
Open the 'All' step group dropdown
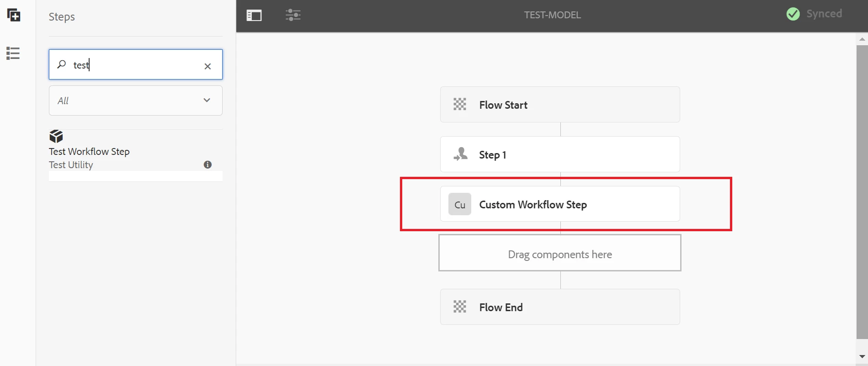tap(136, 101)
